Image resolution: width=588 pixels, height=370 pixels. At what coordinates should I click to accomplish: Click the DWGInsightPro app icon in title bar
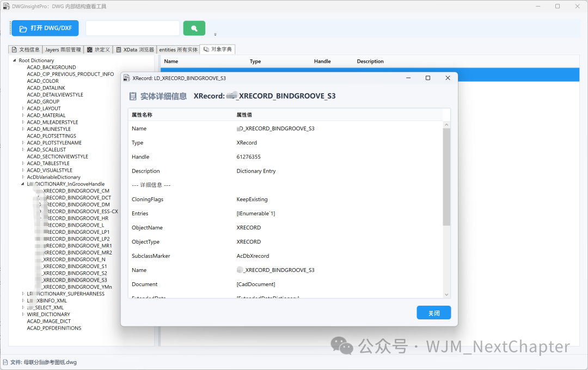click(x=8, y=6)
